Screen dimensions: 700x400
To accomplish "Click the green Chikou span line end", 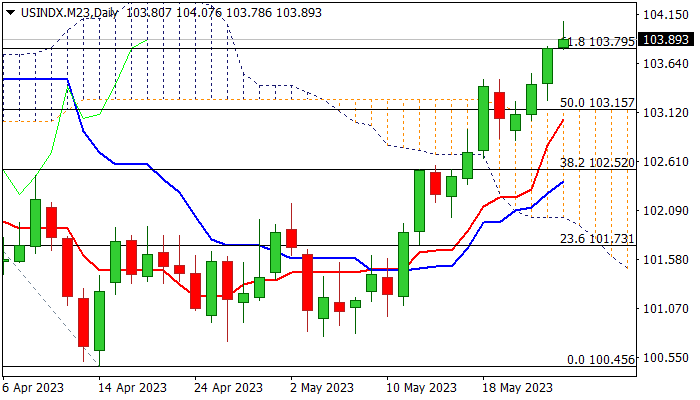I will point(147,40).
